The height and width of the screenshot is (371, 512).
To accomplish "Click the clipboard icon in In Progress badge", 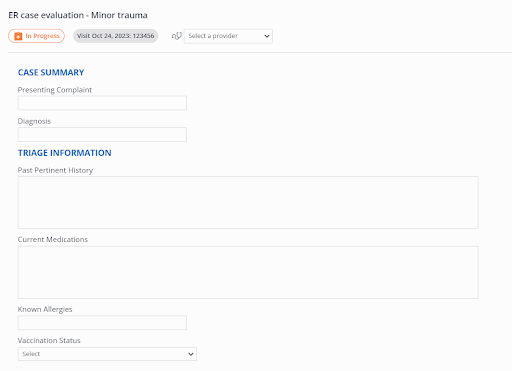I will pyautogui.click(x=18, y=36).
